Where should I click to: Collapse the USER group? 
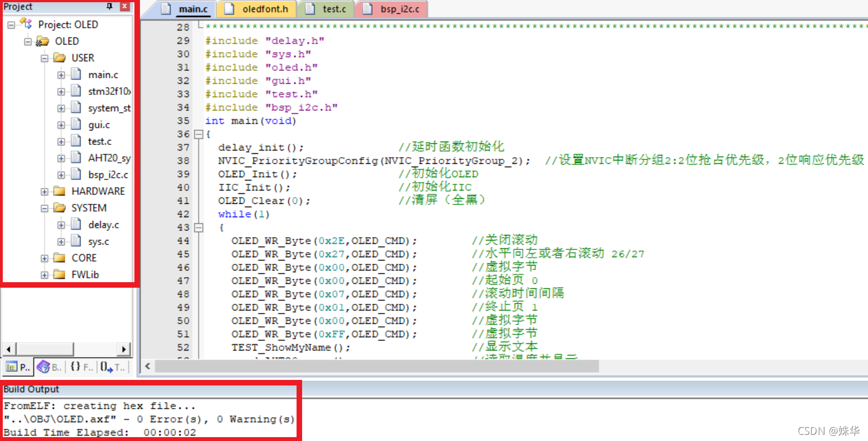click(x=44, y=58)
